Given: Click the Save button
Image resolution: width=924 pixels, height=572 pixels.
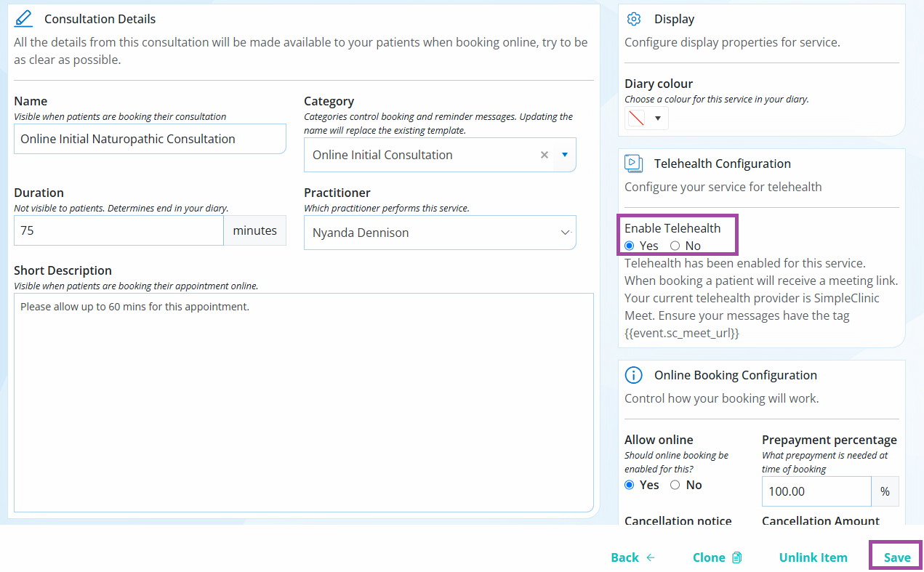Looking at the screenshot, I should [897, 557].
